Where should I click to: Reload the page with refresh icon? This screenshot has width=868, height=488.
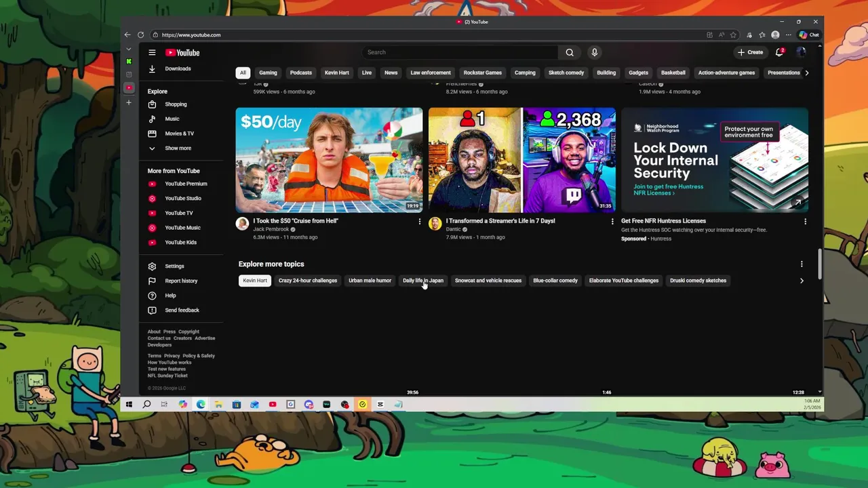pos(140,35)
